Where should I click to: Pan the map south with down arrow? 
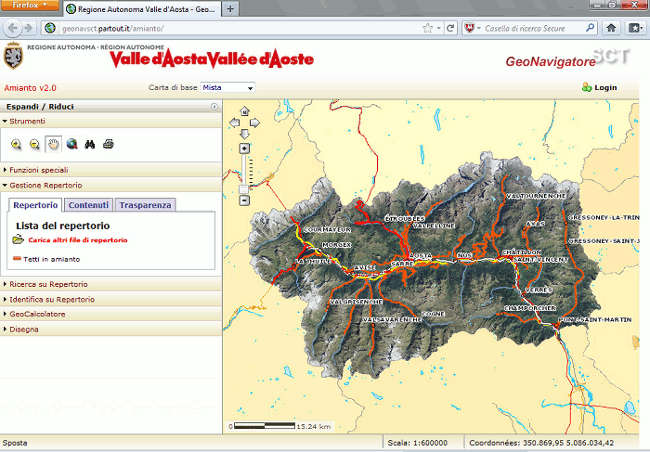pos(244,134)
